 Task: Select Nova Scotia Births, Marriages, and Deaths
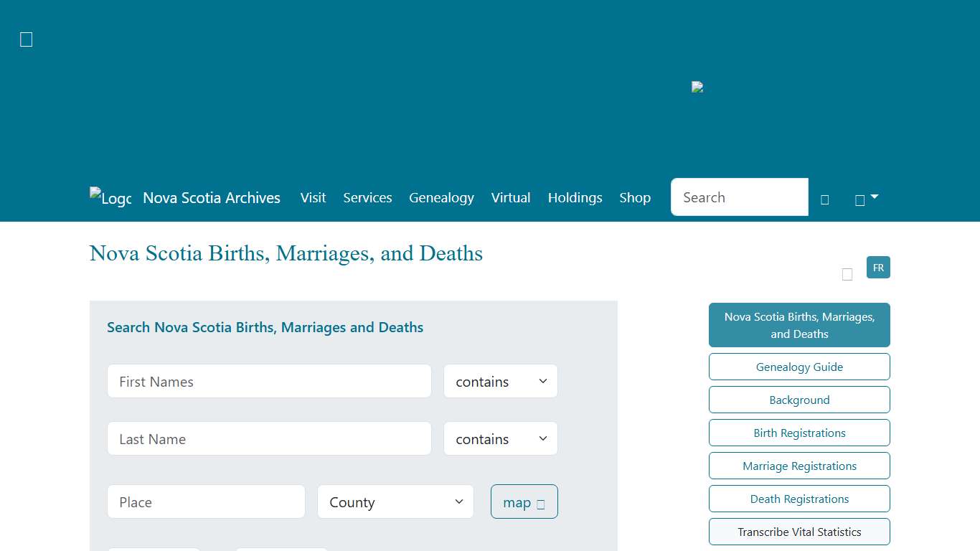[x=799, y=325]
